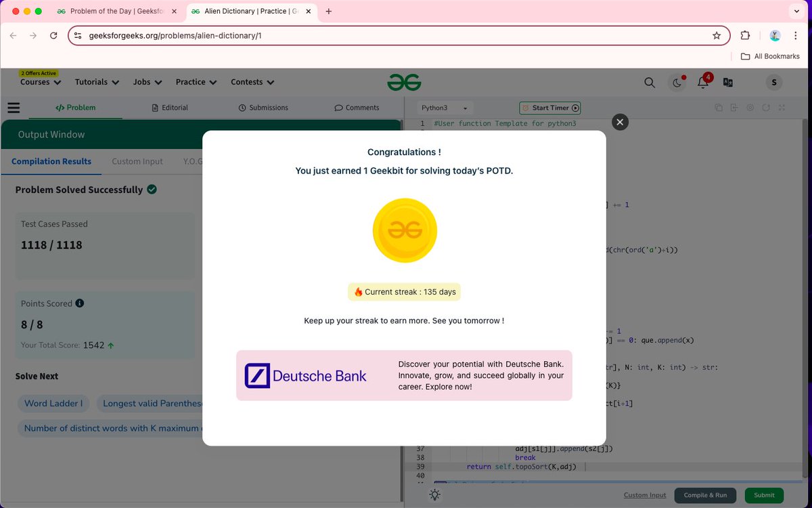Open editor settings gear icon

[750, 108]
